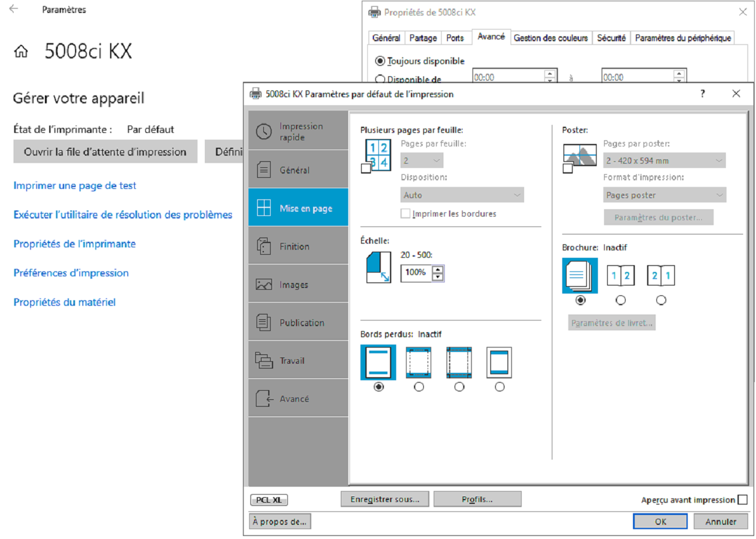
Task: Switch to the Ports tab
Action: click(455, 38)
